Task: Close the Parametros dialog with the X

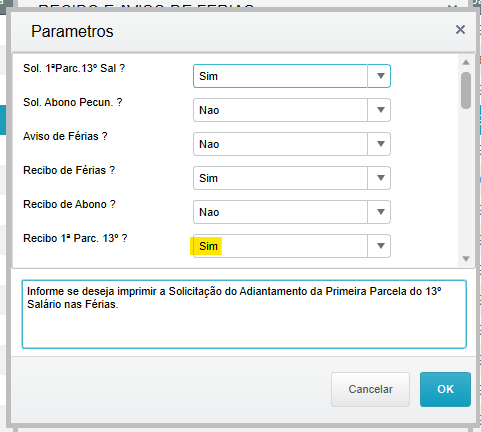Action: (460, 30)
